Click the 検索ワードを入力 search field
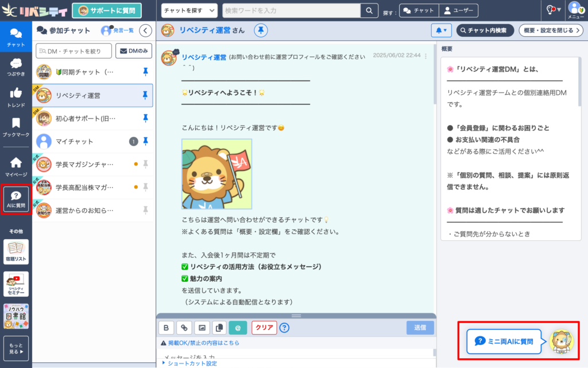 pos(291,10)
